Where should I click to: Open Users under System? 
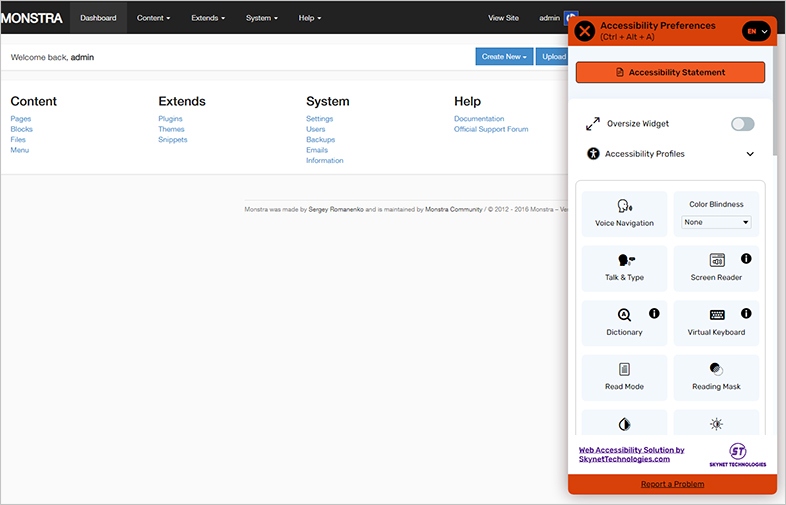[x=316, y=129]
